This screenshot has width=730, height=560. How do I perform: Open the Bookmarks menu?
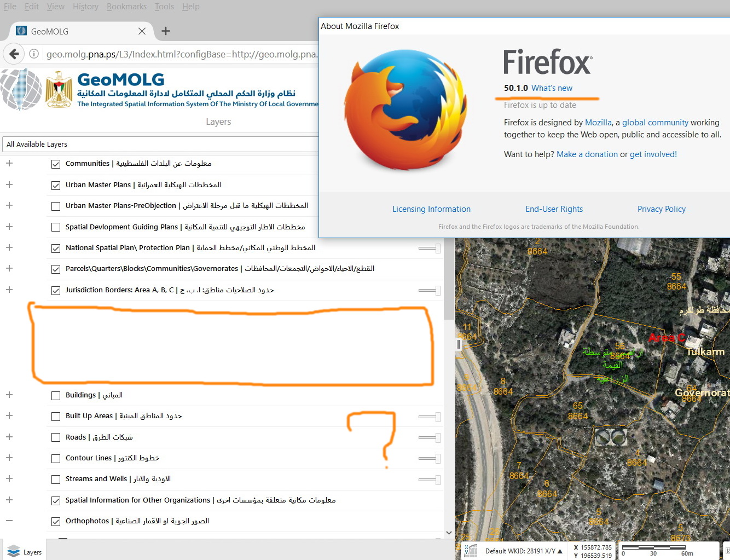pos(126,7)
